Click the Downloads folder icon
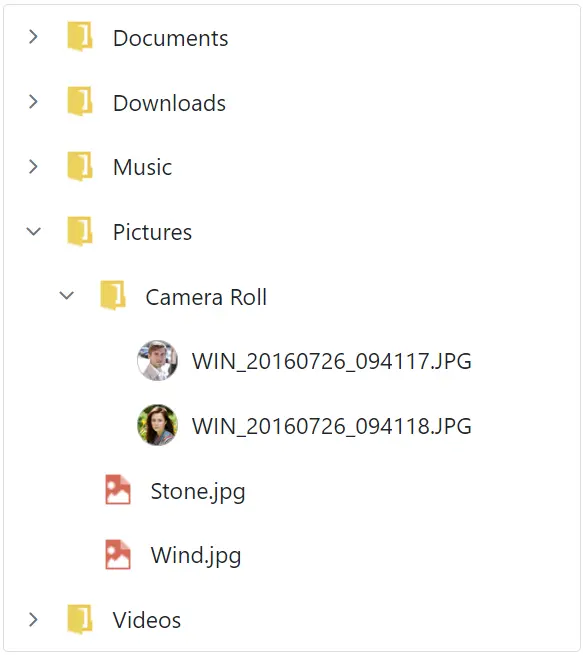583x655 pixels. click(80, 101)
